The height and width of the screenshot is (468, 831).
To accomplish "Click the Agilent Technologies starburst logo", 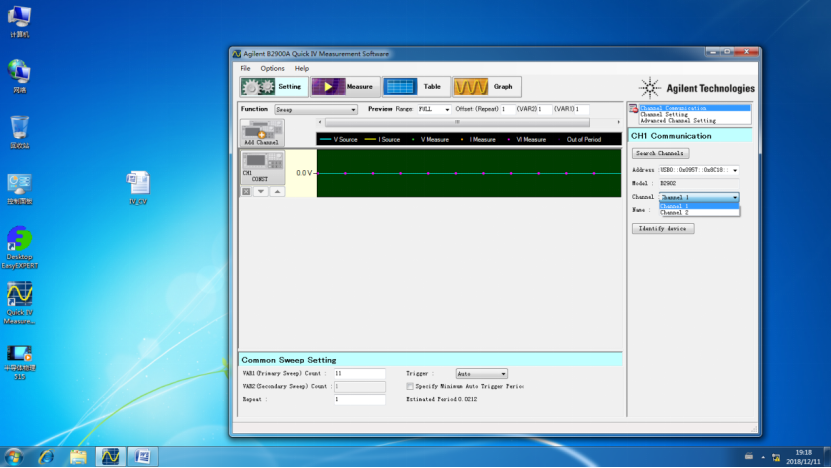I will tap(649, 88).
